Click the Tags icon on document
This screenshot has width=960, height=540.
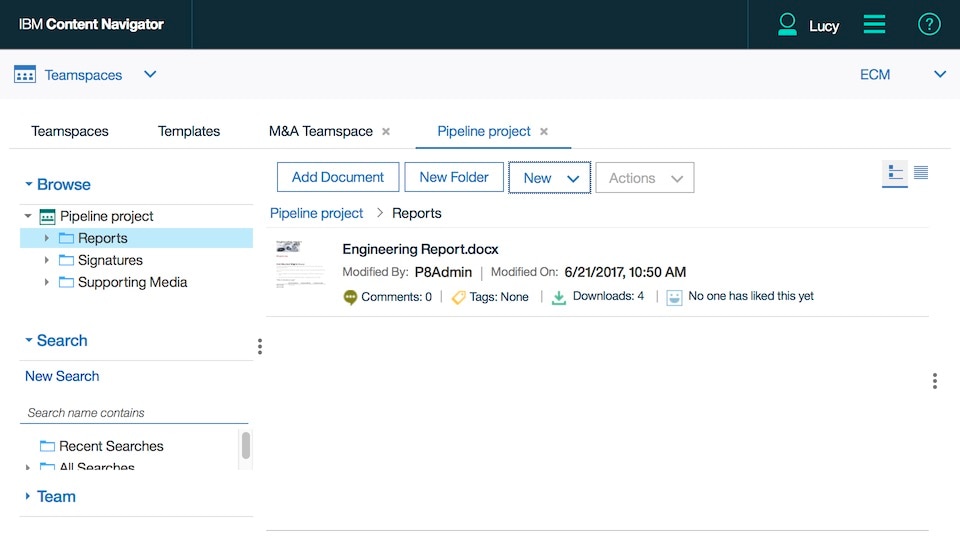[459, 297]
